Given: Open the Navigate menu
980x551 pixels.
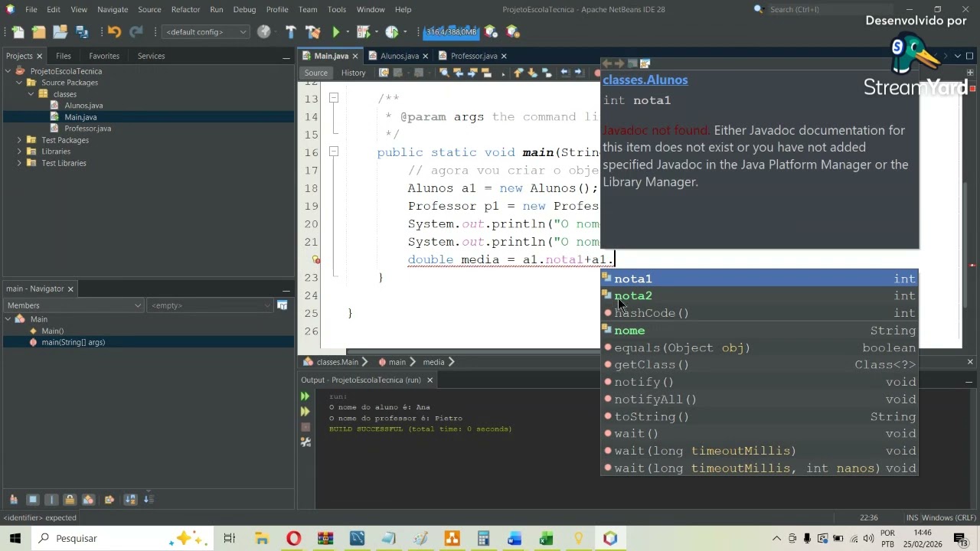Looking at the screenshot, I should [113, 9].
